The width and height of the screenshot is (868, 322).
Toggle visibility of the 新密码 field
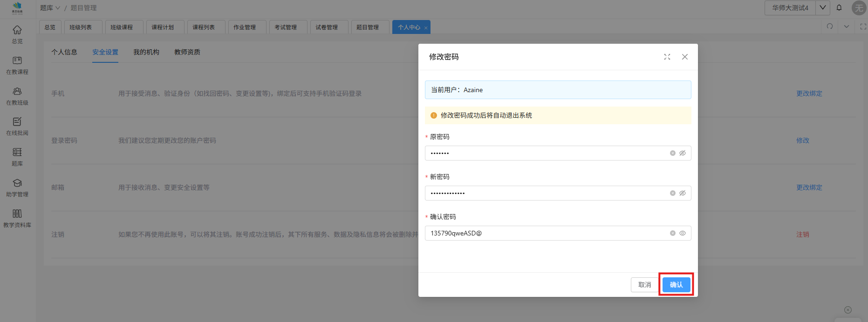click(x=683, y=193)
